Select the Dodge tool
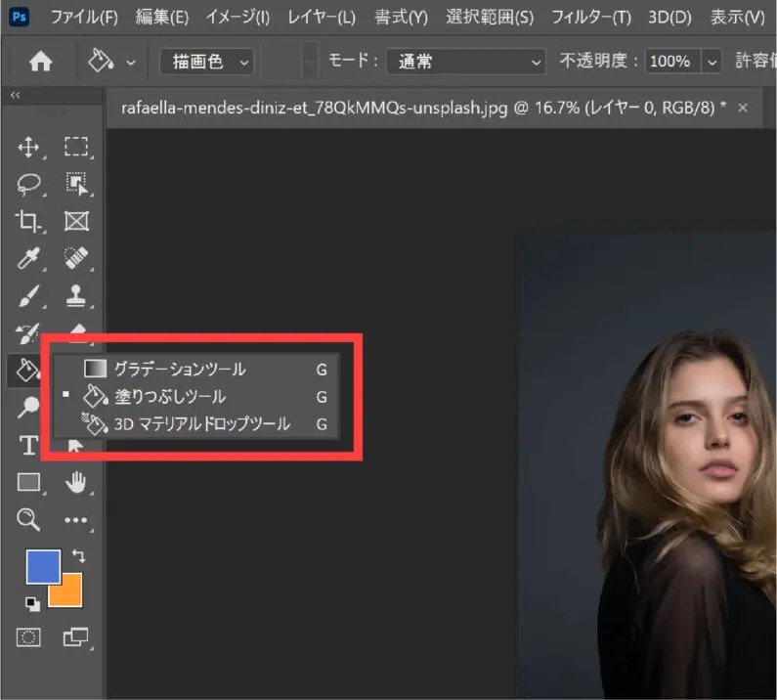 [28, 408]
